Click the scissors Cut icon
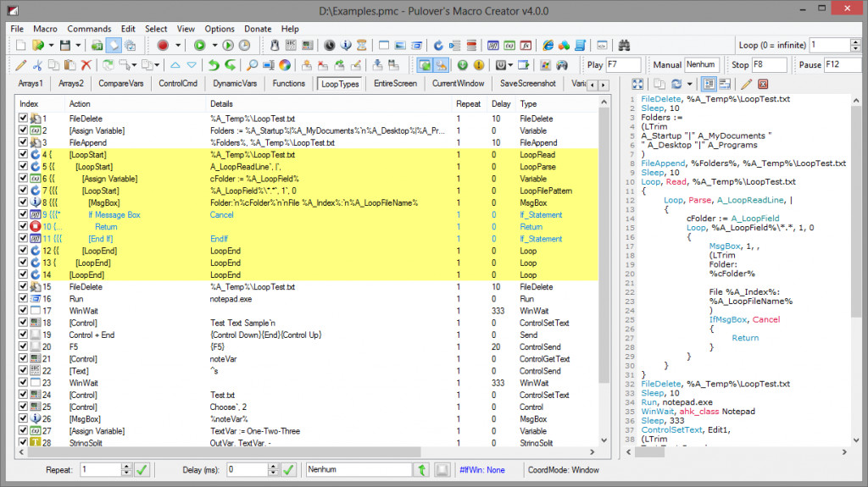This screenshot has width=868, height=487. (37, 65)
